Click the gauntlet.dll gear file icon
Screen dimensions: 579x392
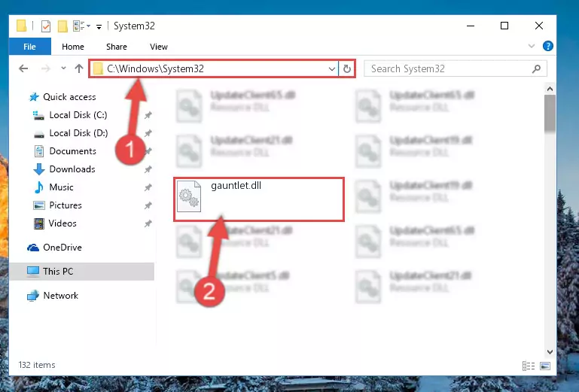click(x=189, y=196)
